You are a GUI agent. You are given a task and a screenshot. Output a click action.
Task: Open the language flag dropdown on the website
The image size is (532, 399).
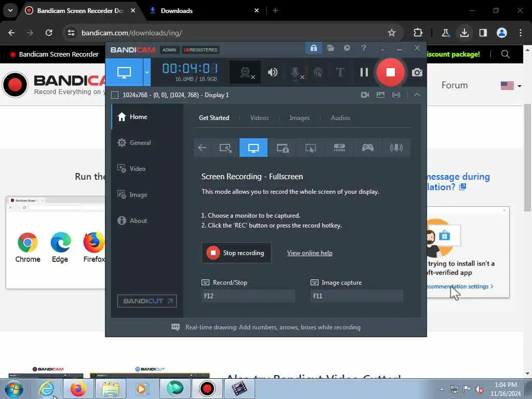pyautogui.click(x=511, y=86)
